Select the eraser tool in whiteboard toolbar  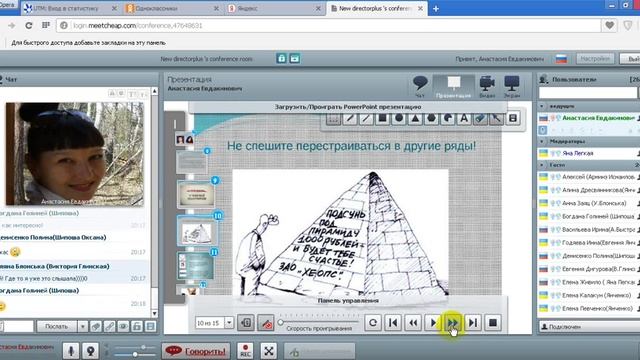coord(480,118)
